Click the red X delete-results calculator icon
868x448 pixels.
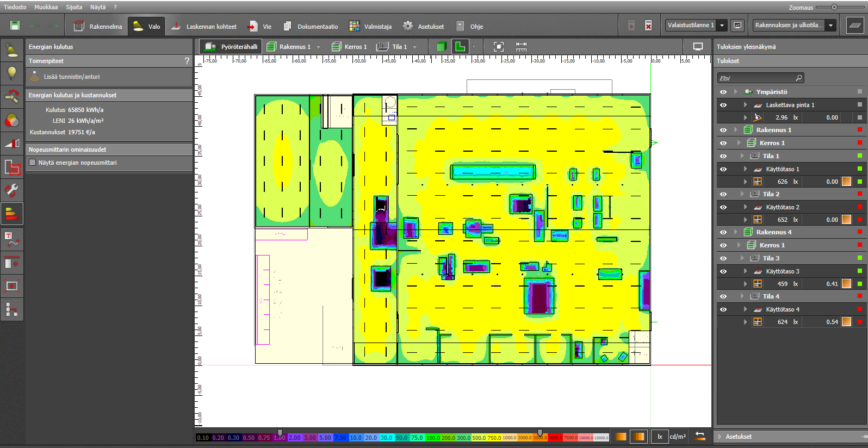pos(648,26)
